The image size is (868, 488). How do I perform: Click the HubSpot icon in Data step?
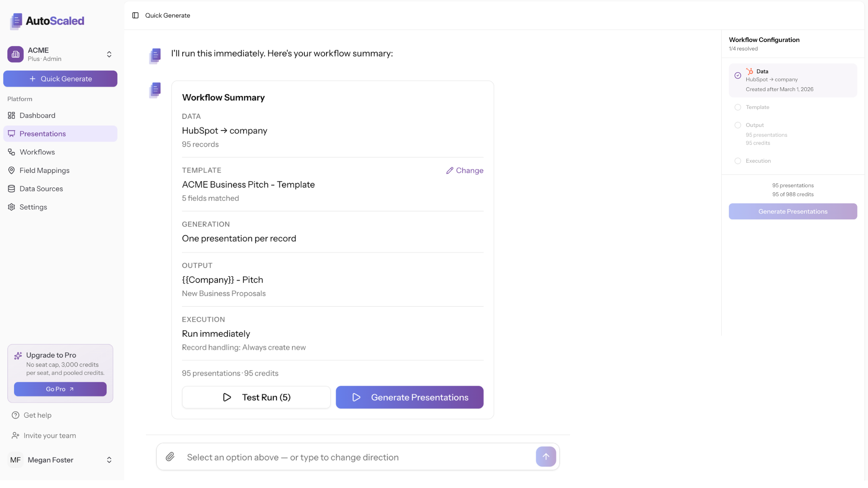pos(750,71)
